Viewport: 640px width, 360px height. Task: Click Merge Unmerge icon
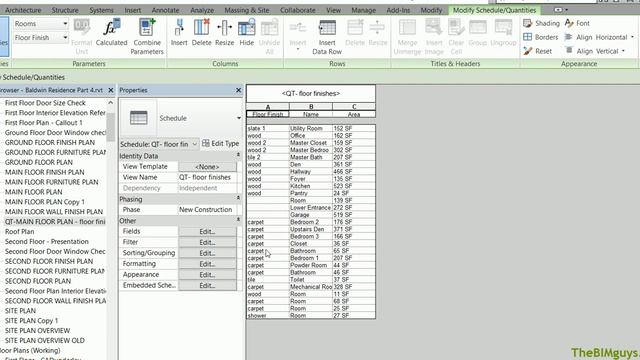point(407,27)
